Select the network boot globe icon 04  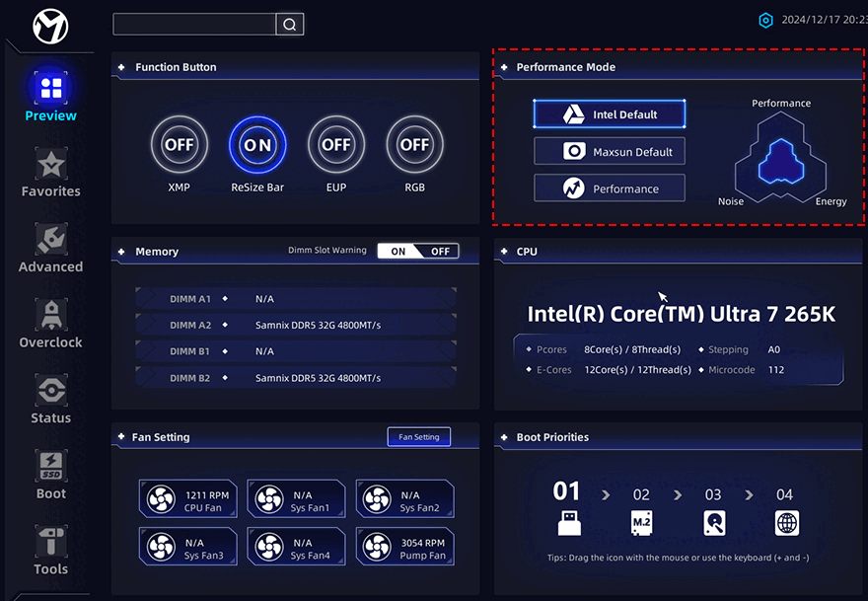point(787,523)
